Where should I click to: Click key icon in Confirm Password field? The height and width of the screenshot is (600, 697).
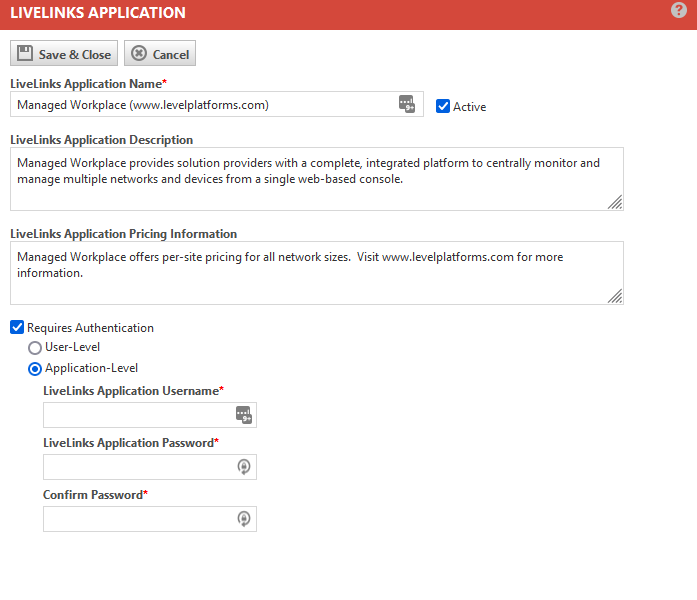244,519
